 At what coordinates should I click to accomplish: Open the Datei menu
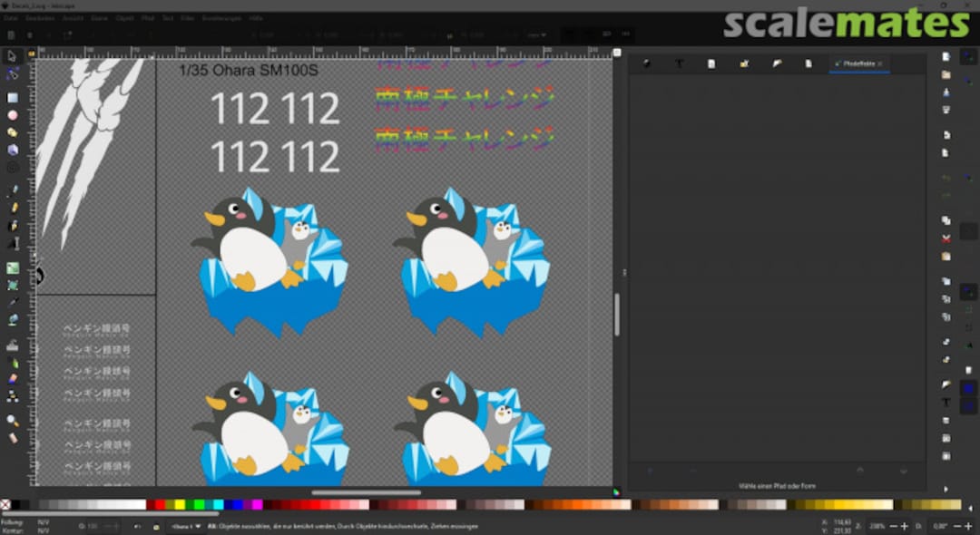pyautogui.click(x=10, y=17)
